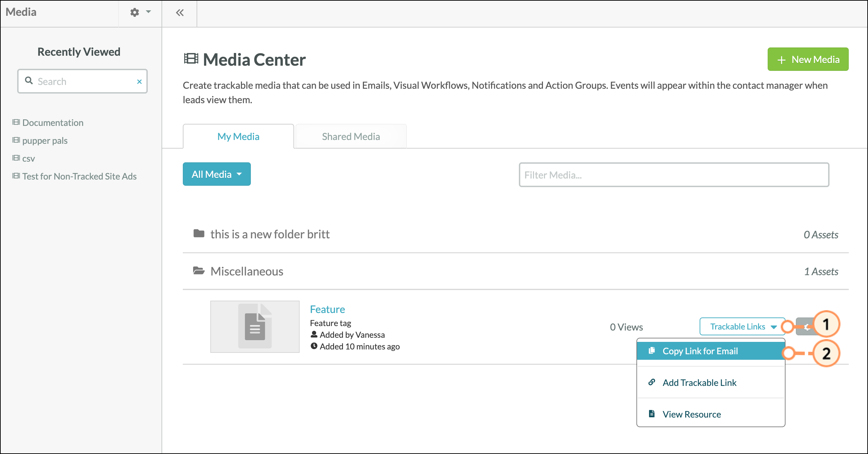
Task: Click the Media Center film strip icon
Action: [191, 59]
